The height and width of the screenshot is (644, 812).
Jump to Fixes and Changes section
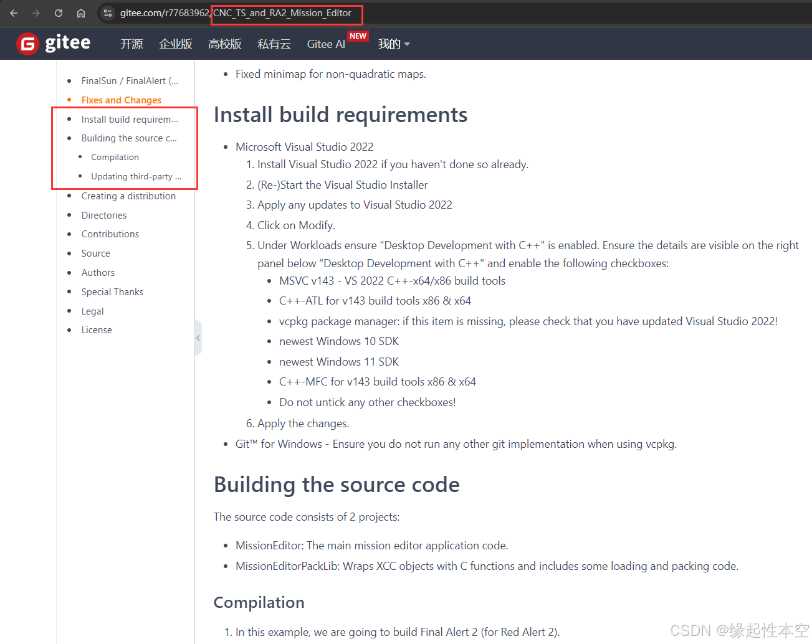click(x=122, y=100)
